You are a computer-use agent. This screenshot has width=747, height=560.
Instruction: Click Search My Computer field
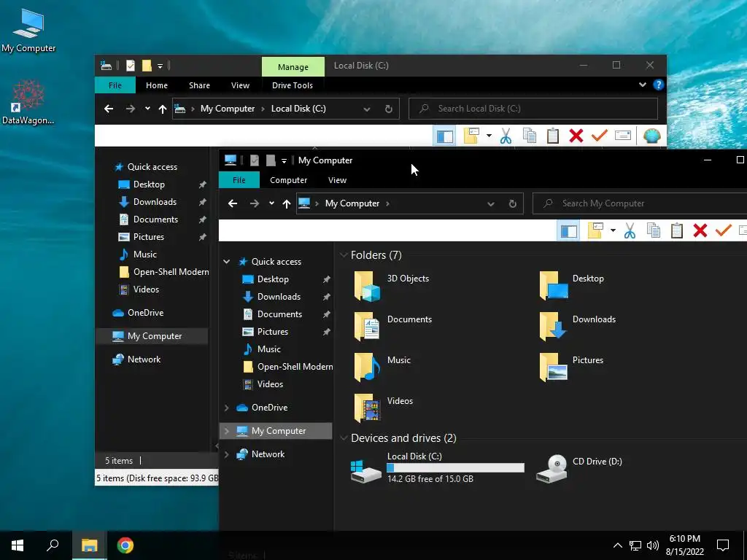640,203
